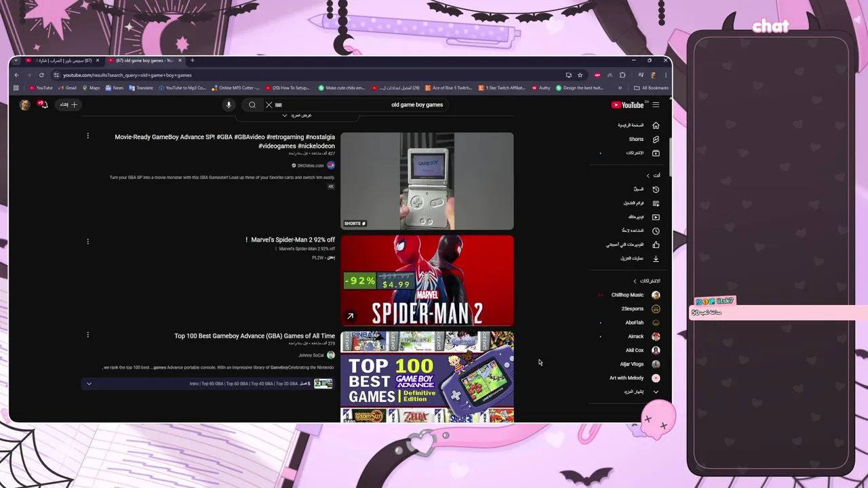Click the page vertical scrollbar
Viewport: 868px width, 488px height.
click(x=670, y=157)
